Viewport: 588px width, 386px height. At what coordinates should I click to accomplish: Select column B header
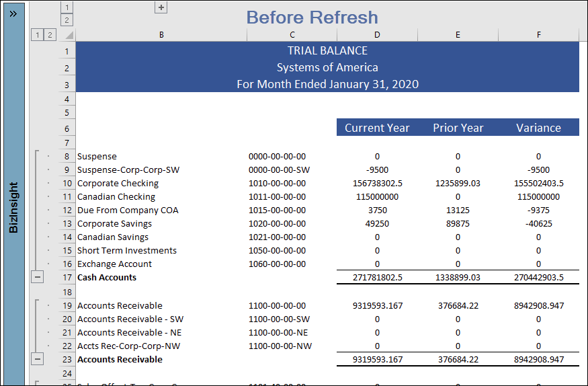pos(161,35)
